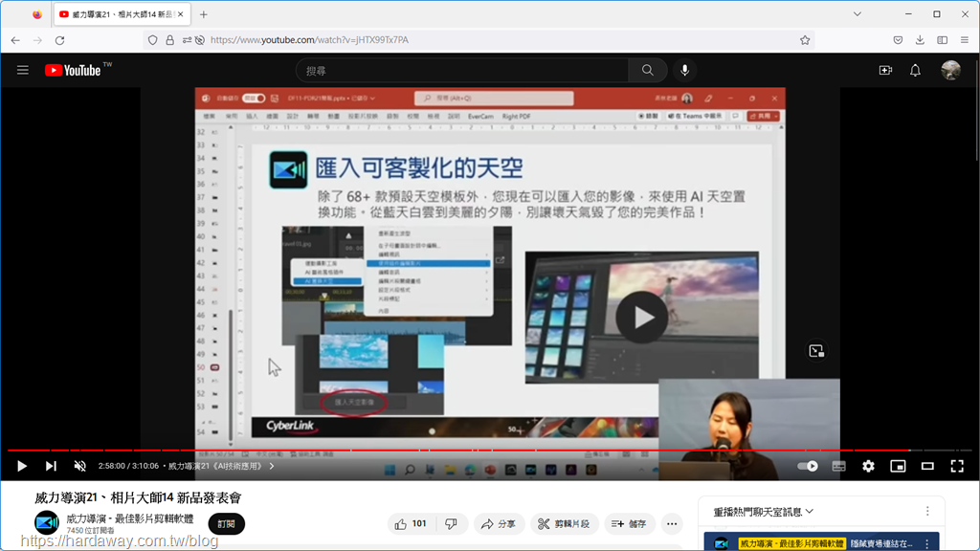Viewport: 980px width, 551px height.
Task: Open the account avatar menu
Action: tap(950, 70)
